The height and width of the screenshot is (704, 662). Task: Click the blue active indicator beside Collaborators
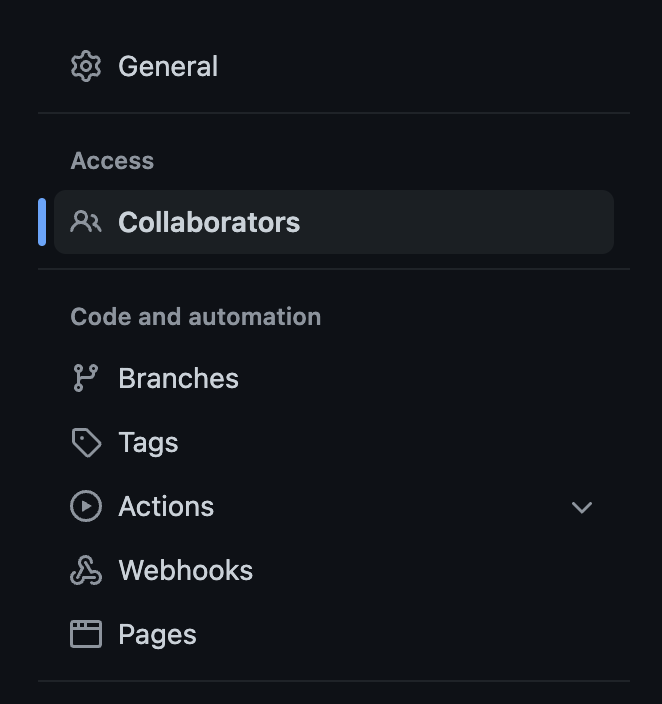tap(42, 222)
